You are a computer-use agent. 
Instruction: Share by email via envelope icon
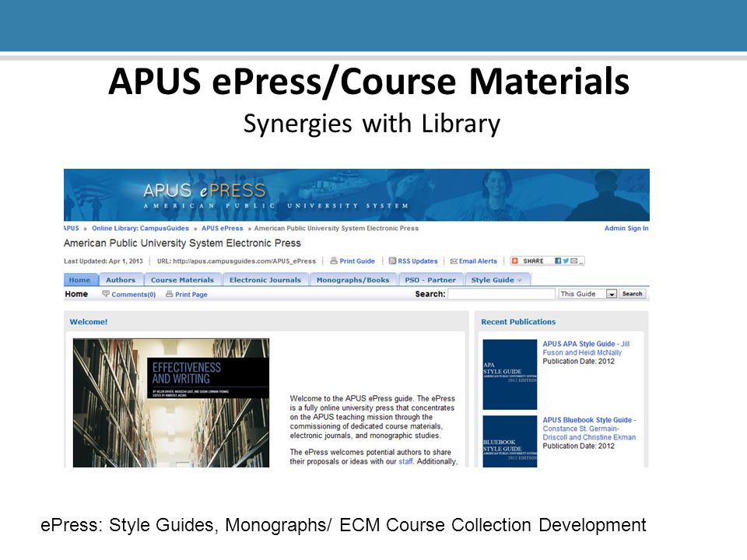(574, 261)
